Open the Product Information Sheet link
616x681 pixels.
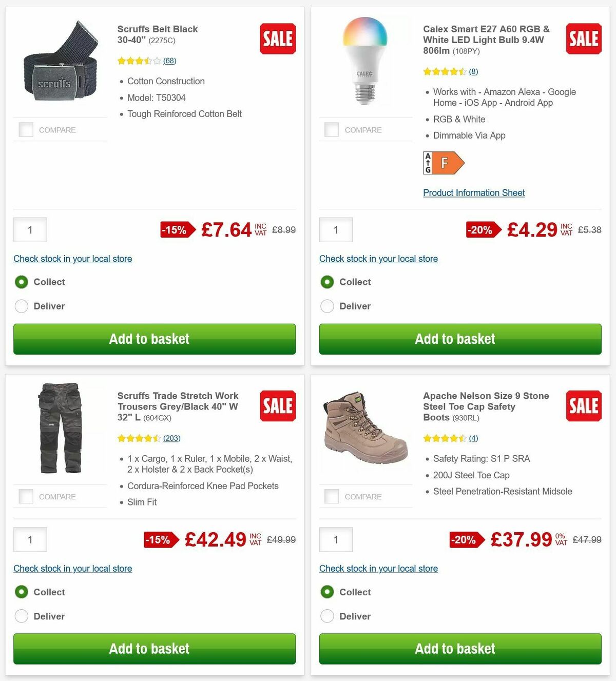(473, 192)
